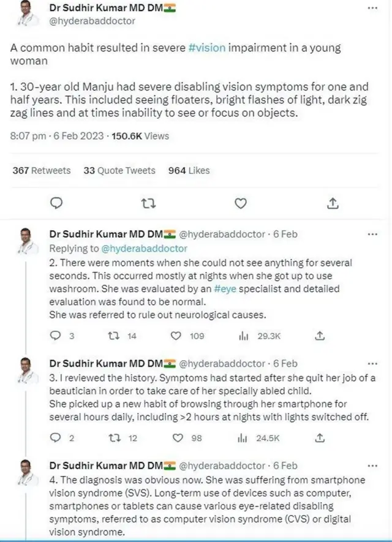Share the reply about the eye specialist

coord(320,336)
